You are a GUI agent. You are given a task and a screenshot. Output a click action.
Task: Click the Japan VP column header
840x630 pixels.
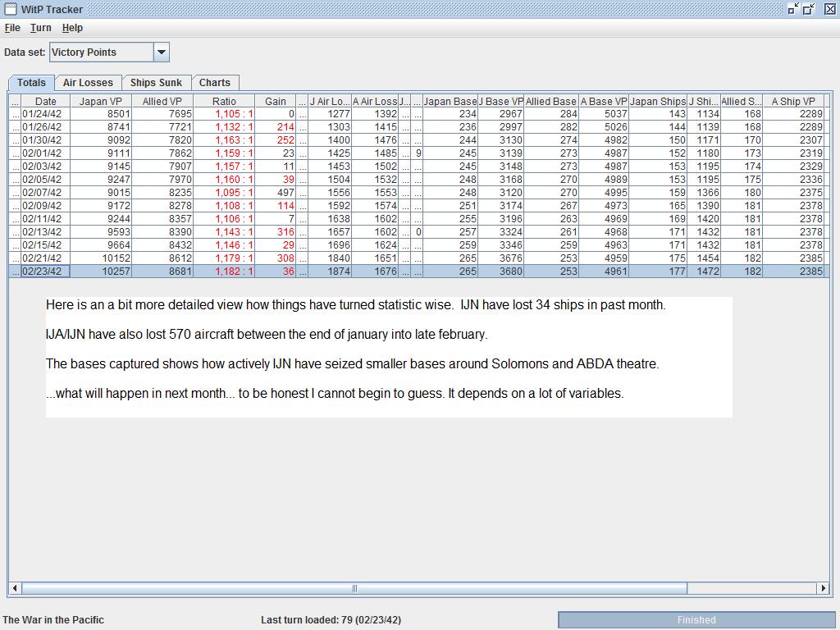coord(101,101)
